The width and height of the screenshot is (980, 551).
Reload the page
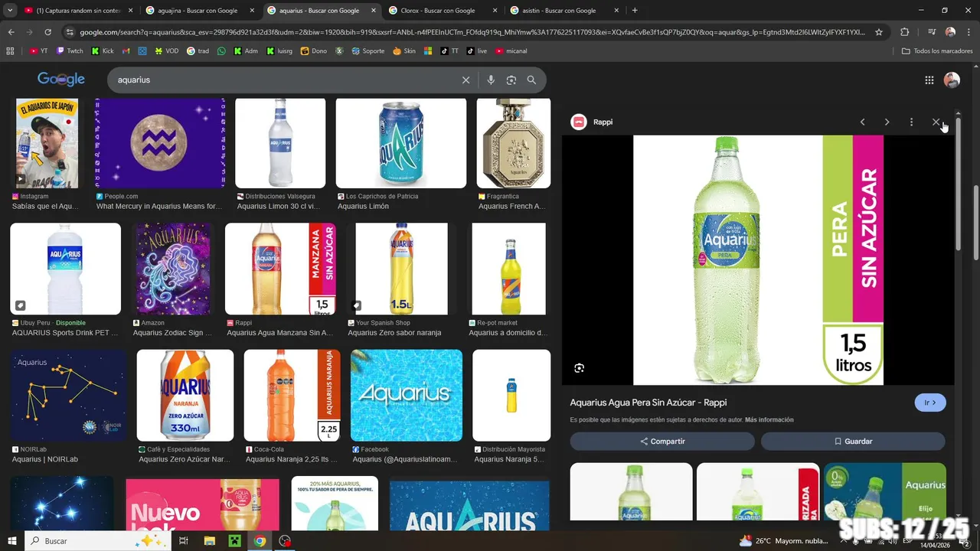[x=47, y=32]
